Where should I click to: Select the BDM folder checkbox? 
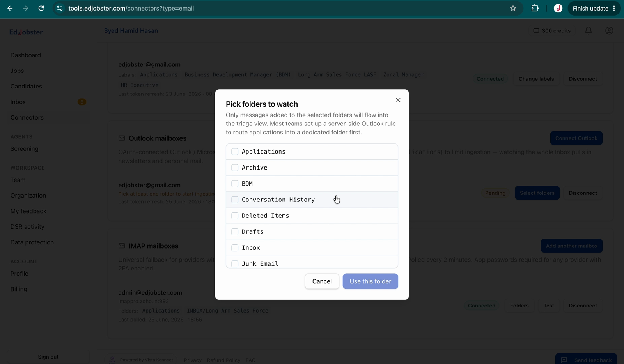[235, 184]
